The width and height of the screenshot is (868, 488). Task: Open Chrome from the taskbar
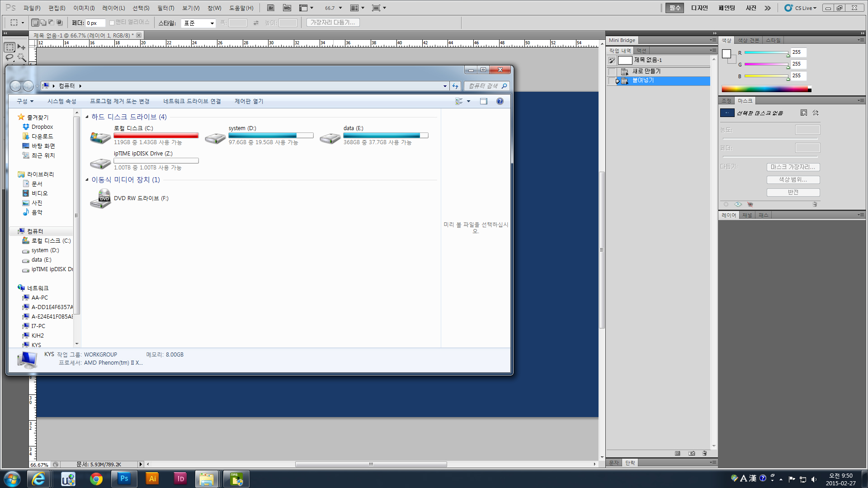coord(96,479)
